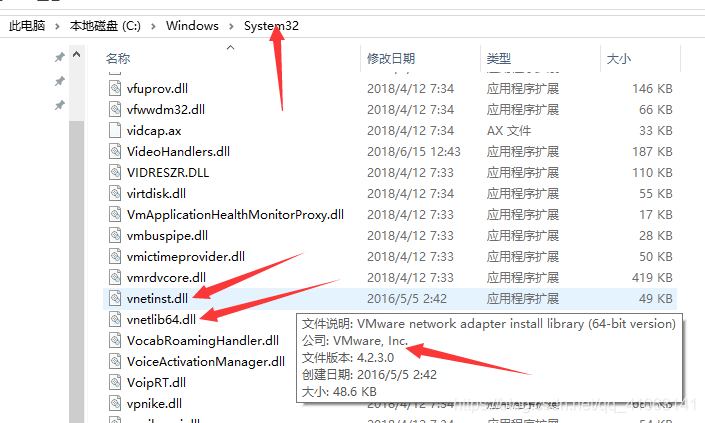Click the vnetlib64.dll file icon
Image resolution: width=705 pixels, height=423 pixels.
click(x=115, y=320)
